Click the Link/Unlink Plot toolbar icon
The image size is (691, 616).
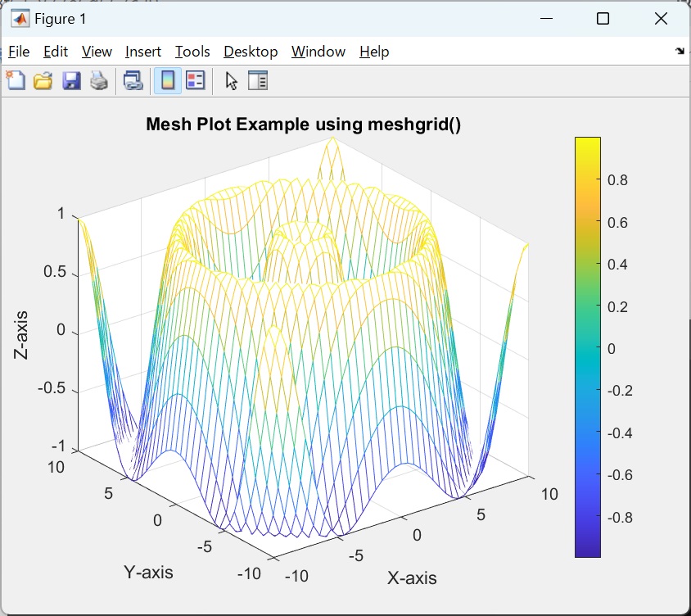pyautogui.click(x=133, y=81)
